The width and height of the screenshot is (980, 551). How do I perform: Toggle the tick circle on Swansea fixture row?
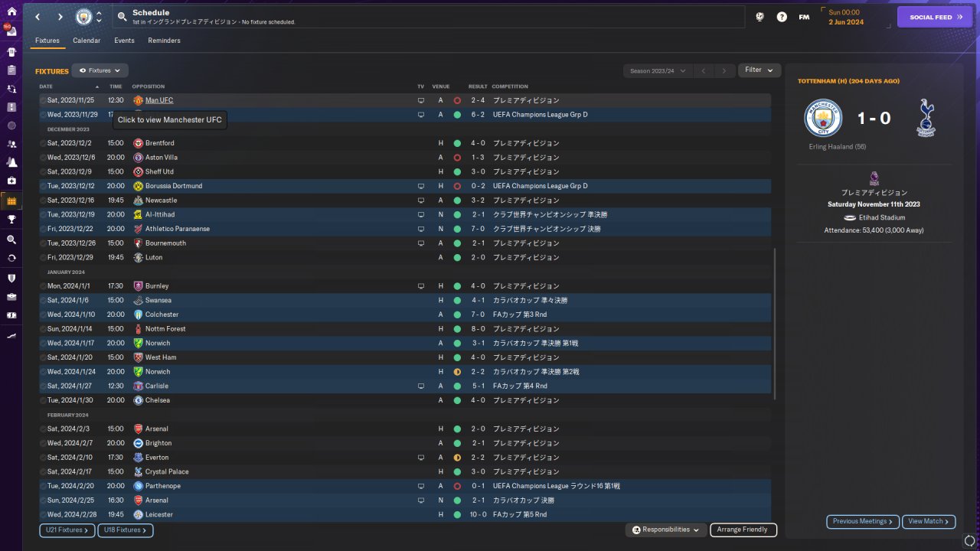click(x=44, y=301)
